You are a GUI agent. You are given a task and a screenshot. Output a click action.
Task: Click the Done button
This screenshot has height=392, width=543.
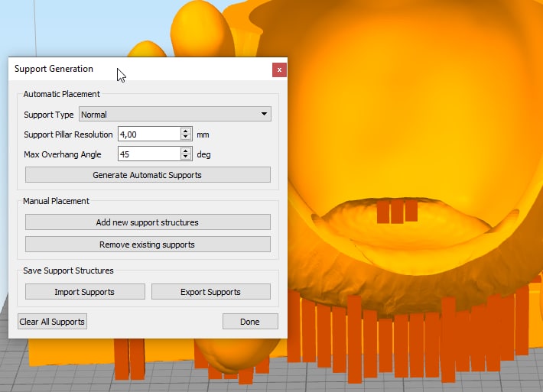click(x=250, y=322)
